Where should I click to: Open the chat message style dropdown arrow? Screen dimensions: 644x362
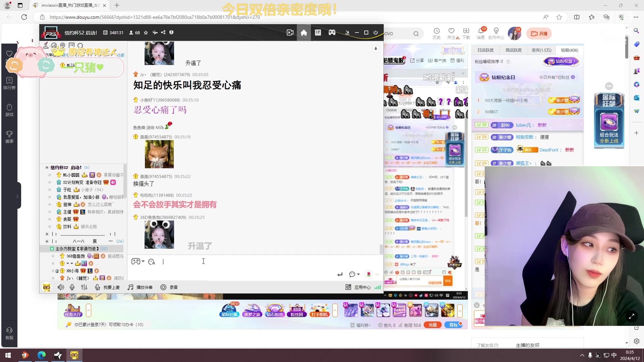358,275
